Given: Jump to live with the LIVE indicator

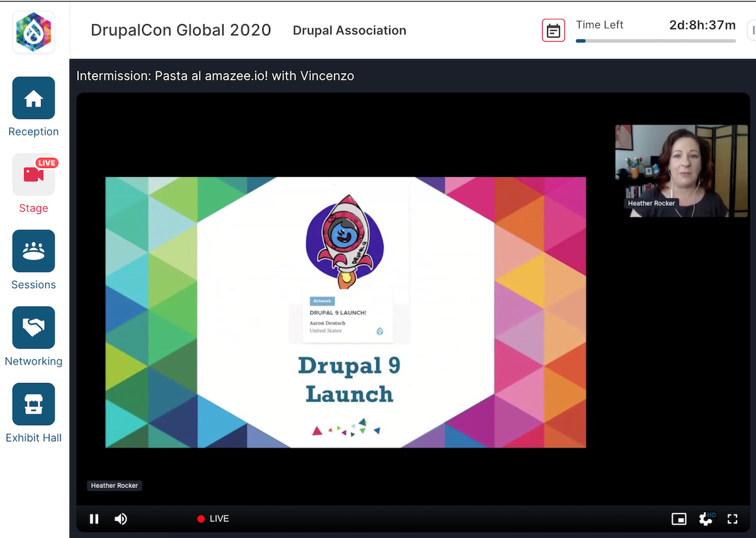Looking at the screenshot, I should pos(213,518).
